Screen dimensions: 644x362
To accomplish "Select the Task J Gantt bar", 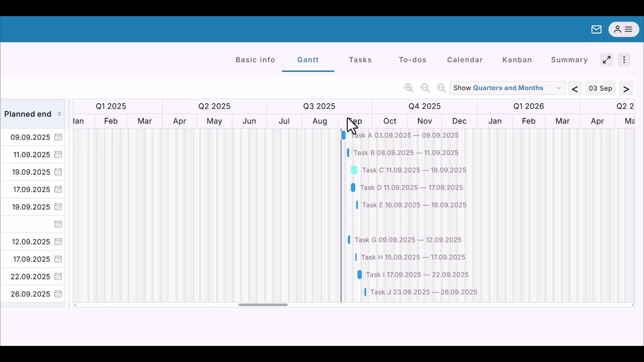I will coord(365,292).
